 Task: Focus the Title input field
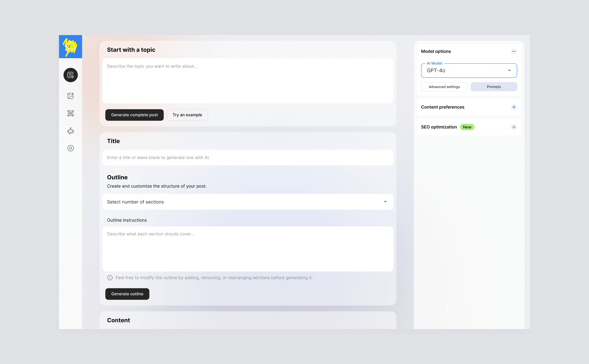tap(248, 157)
